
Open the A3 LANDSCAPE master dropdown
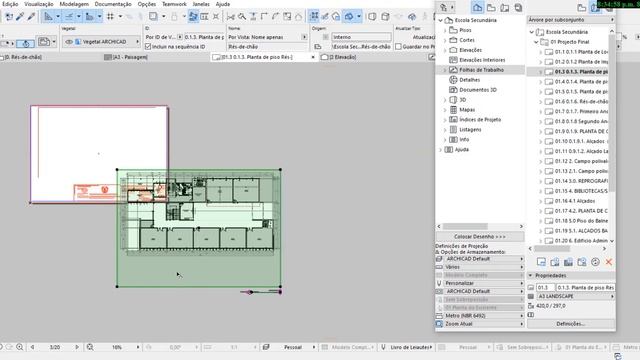point(576,296)
